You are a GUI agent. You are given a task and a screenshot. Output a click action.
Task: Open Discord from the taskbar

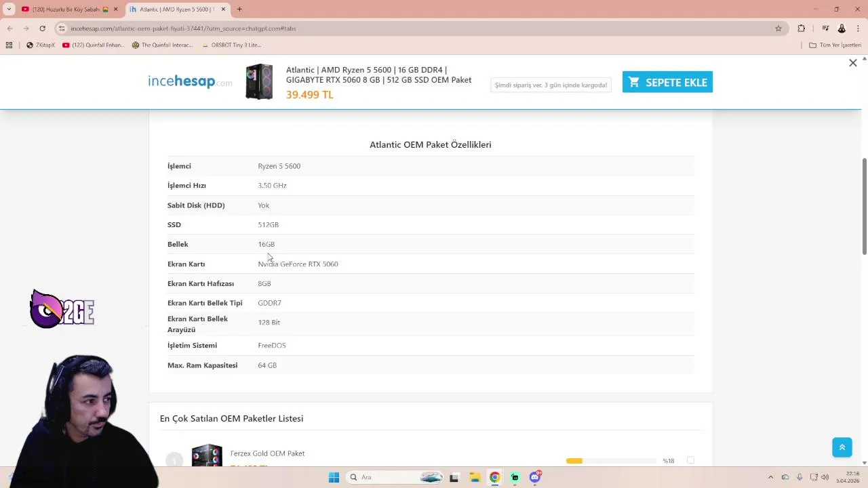tap(535, 477)
